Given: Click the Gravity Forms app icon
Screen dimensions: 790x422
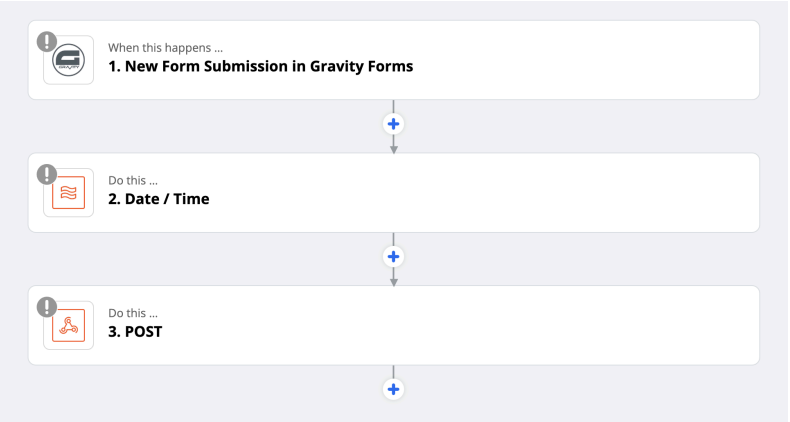Looking at the screenshot, I should pyautogui.click(x=68, y=60).
